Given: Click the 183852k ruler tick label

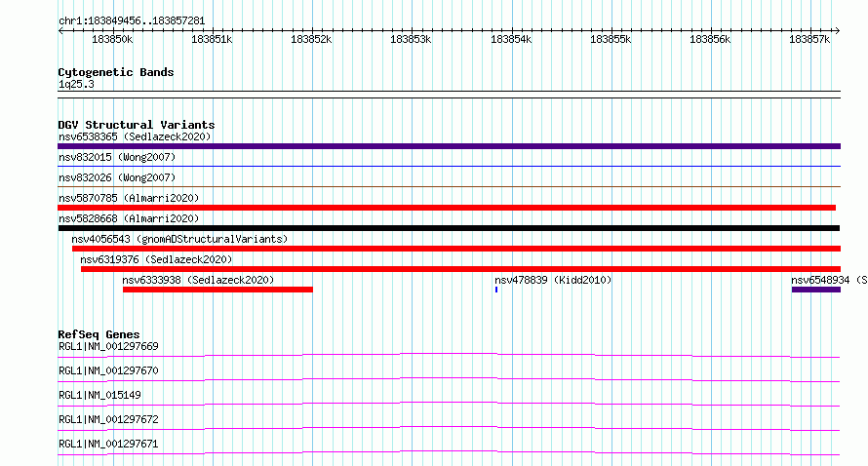Looking at the screenshot, I should coord(312,40).
